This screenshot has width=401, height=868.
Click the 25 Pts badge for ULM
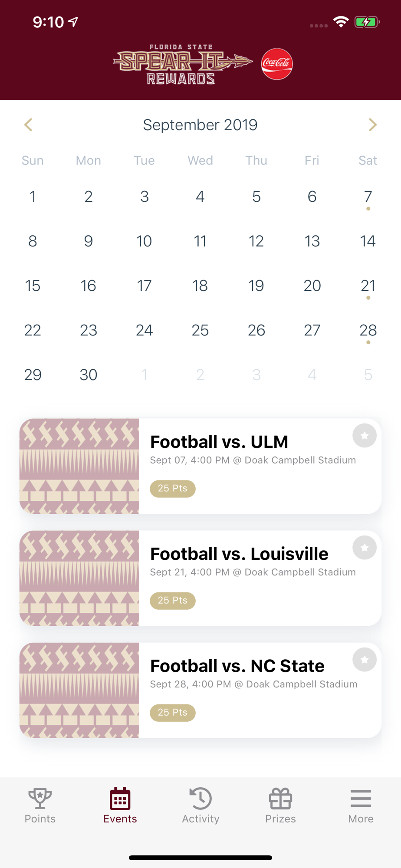click(173, 489)
